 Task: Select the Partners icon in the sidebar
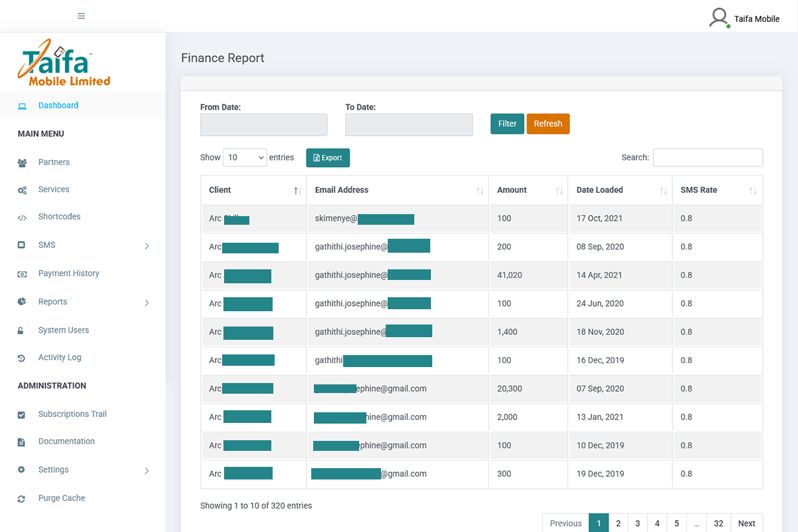[x=23, y=162]
